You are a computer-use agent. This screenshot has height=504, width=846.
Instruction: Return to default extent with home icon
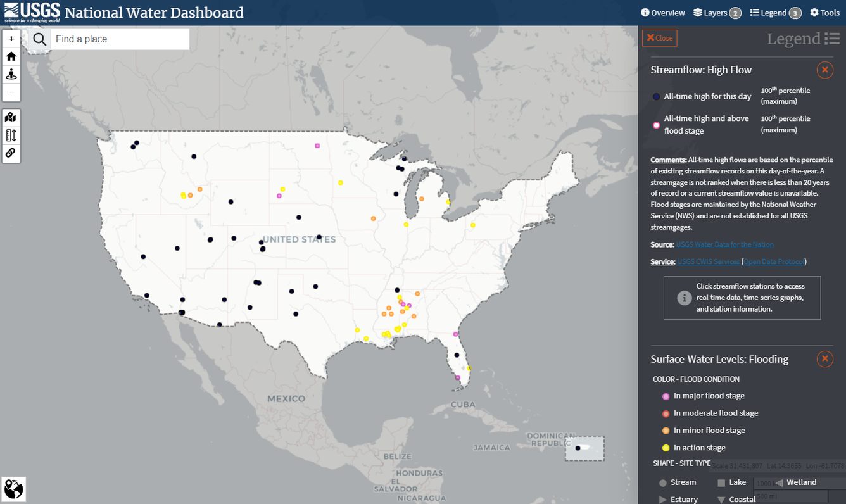tap(11, 56)
